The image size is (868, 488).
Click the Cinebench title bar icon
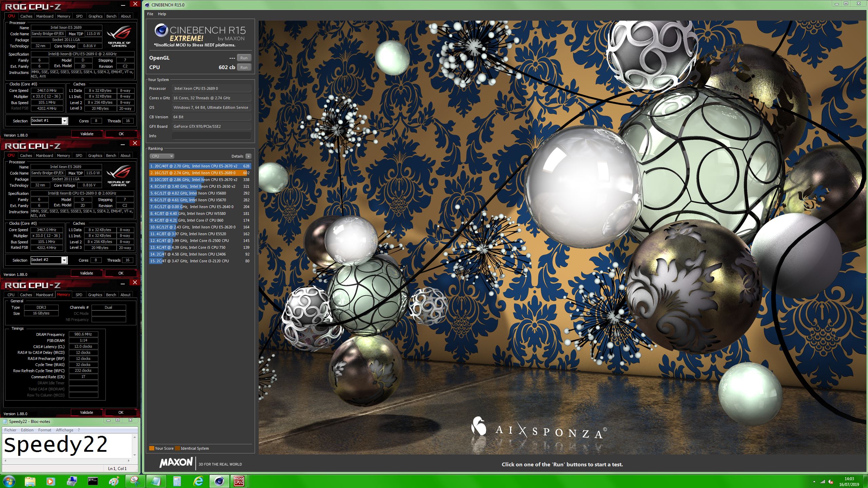tap(147, 5)
